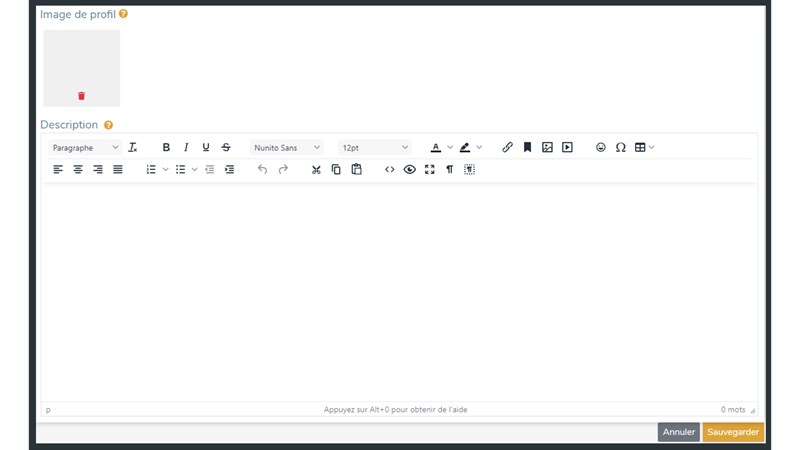Redo the last action
The height and width of the screenshot is (450, 800).
click(x=283, y=169)
